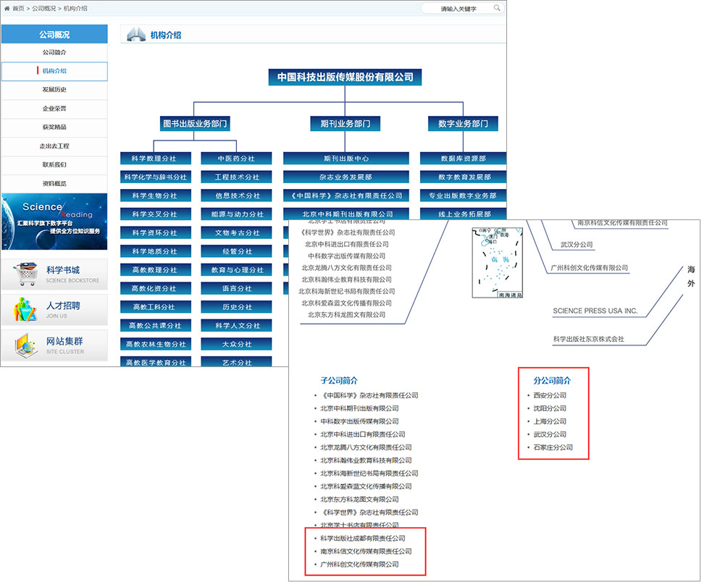The width and height of the screenshot is (707, 588).
Task: Open 走出去工程 in the sidebar menu
Action: pos(54,146)
